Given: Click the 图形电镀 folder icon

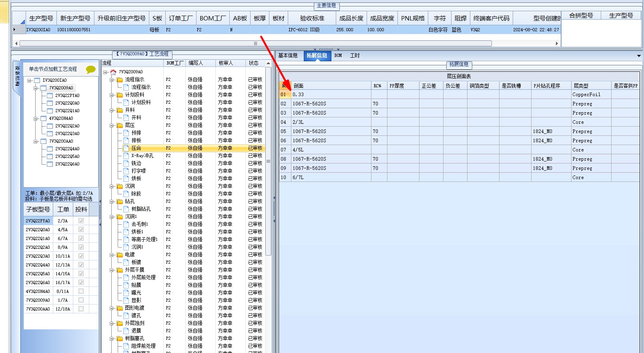Looking at the screenshot, I should coord(120,308).
